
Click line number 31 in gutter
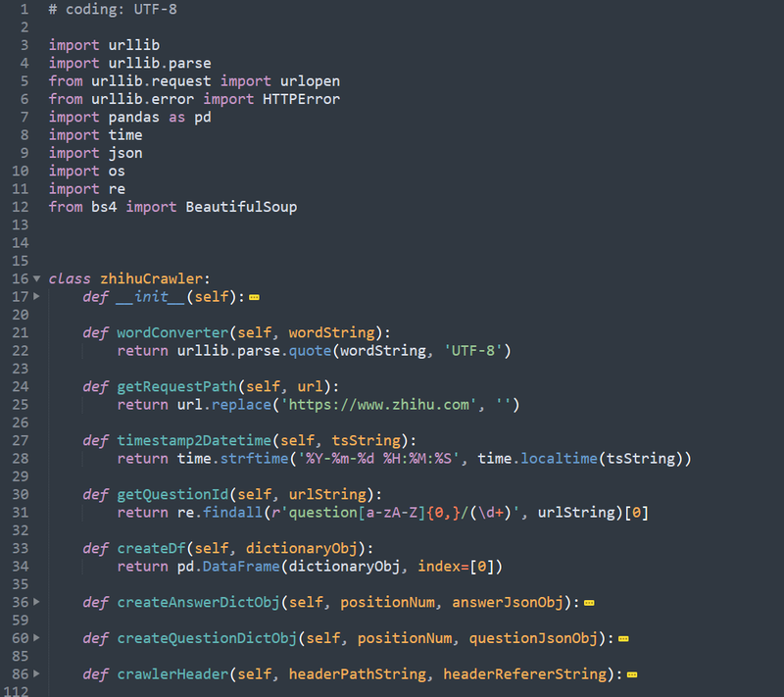tap(21, 513)
